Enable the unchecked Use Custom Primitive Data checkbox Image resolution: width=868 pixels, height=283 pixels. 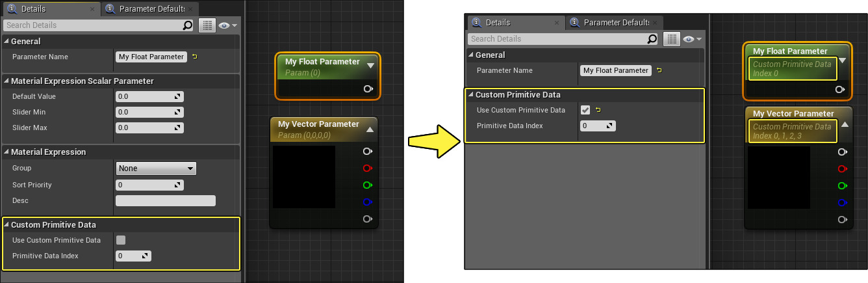tap(121, 240)
